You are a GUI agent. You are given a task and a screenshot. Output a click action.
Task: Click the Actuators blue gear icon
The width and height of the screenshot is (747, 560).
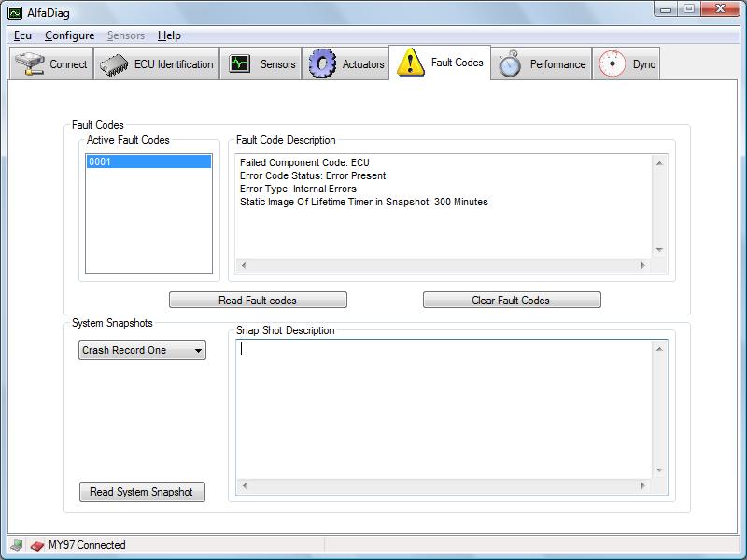point(322,63)
